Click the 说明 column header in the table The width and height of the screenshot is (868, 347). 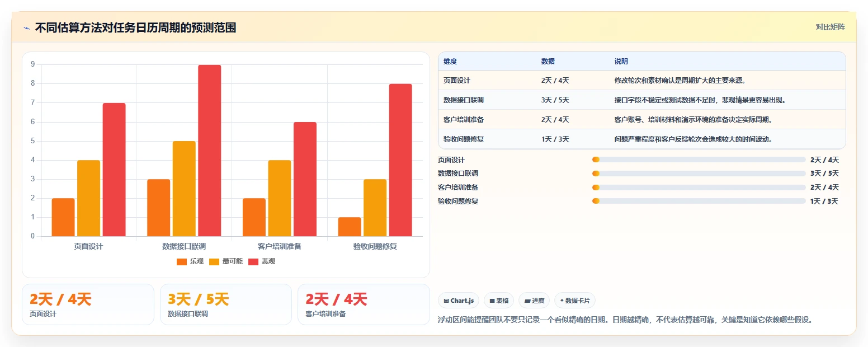click(x=621, y=62)
